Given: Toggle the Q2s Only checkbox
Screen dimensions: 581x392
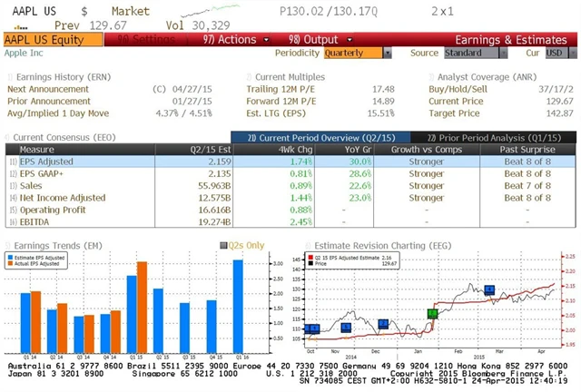Looking at the screenshot, I should [x=226, y=245].
